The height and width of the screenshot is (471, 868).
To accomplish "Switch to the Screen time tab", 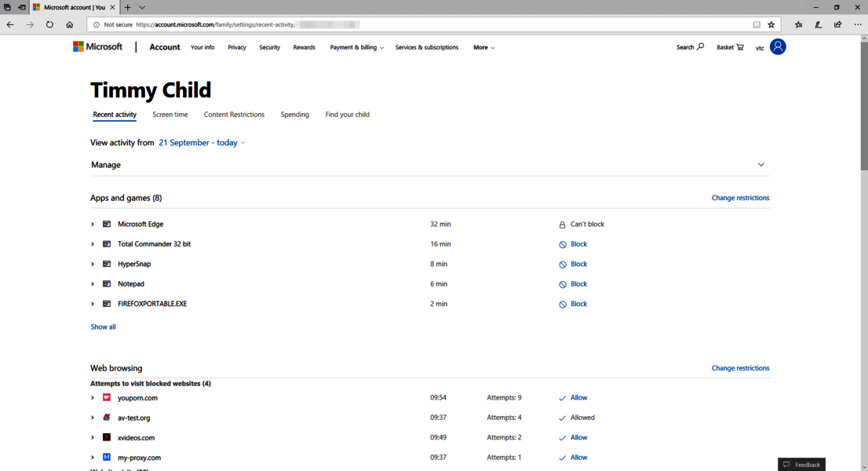I will coord(170,115).
